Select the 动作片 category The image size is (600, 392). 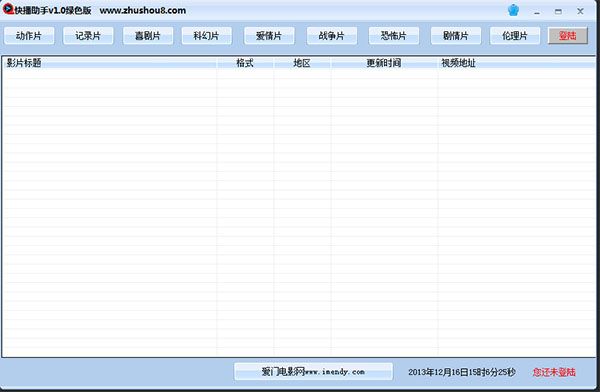click(29, 36)
